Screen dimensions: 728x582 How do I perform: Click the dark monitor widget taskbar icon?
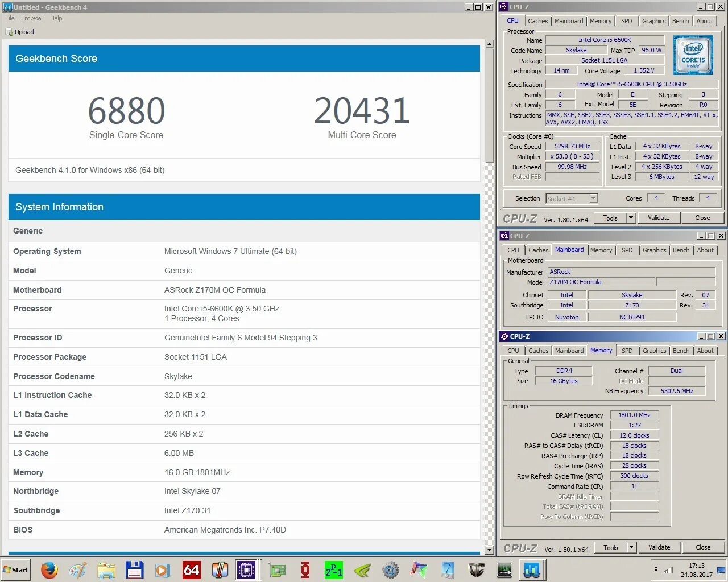pyautogui.click(x=504, y=569)
